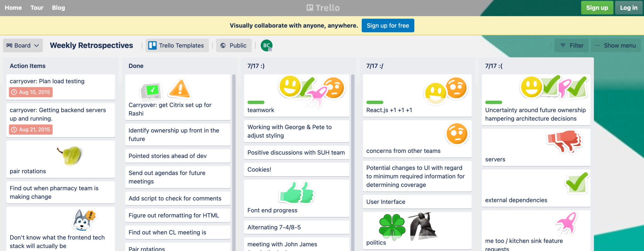The height and width of the screenshot is (251, 644).
Task: Click the Sign up for free button
Action: pyautogui.click(x=388, y=25)
